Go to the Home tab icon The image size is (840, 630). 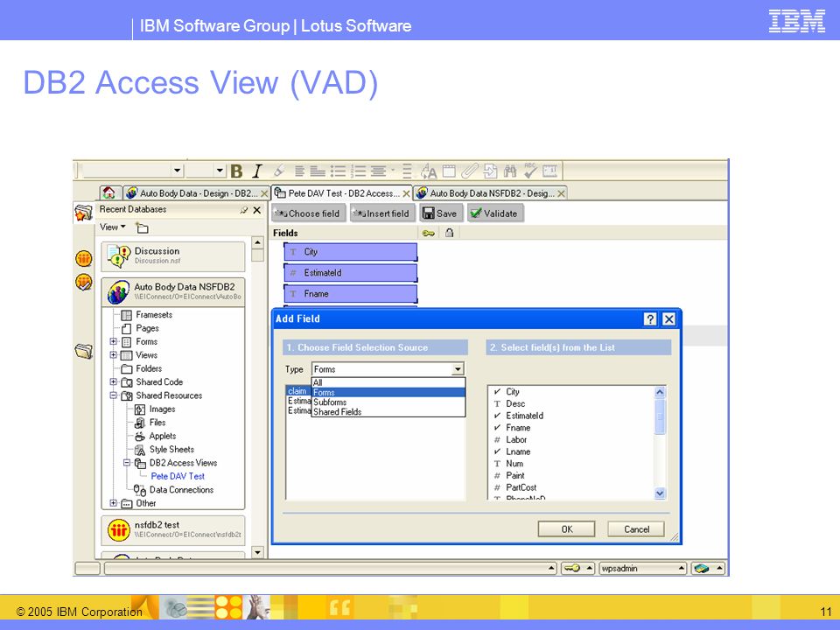(x=108, y=192)
